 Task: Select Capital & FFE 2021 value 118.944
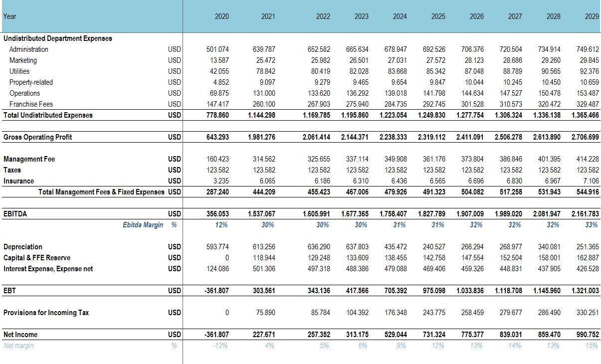point(264,258)
